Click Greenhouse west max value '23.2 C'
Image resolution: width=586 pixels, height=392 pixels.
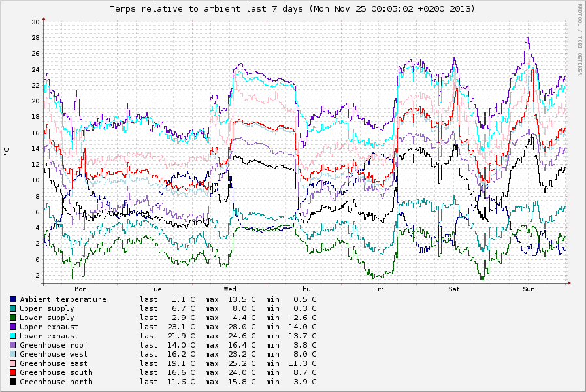click(x=242, y=354)
